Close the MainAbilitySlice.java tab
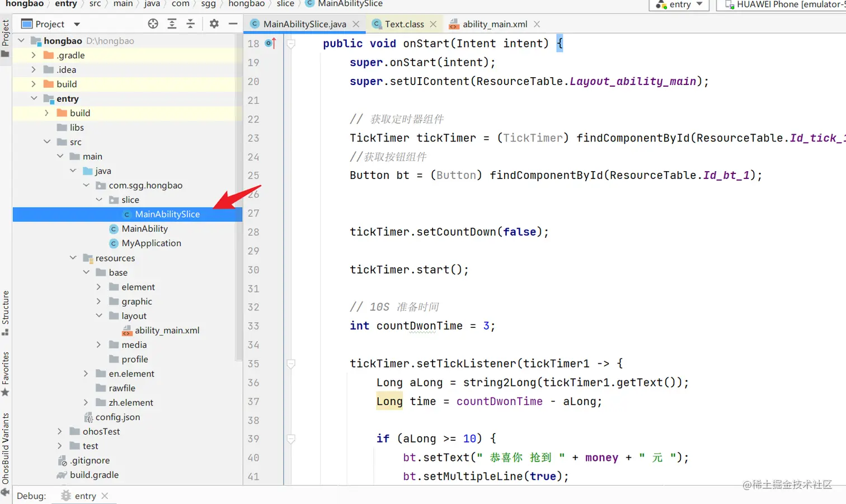 pyautogui.click(x=356, y=24)
